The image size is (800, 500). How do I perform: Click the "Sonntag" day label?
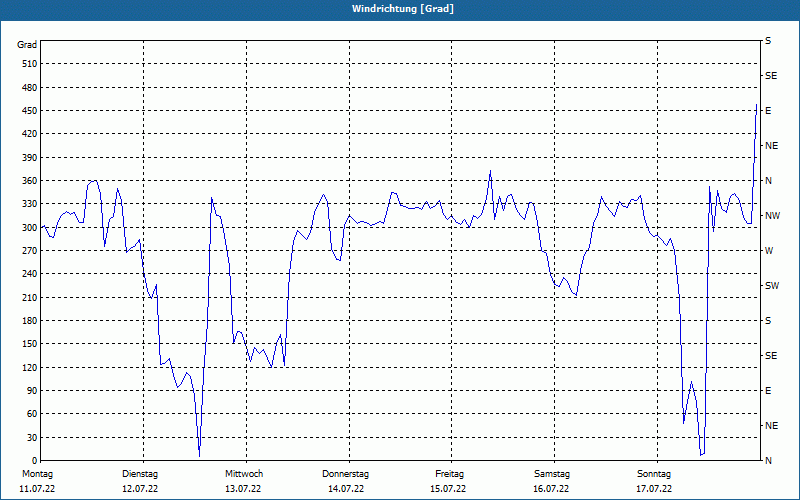tap(654, 474)
